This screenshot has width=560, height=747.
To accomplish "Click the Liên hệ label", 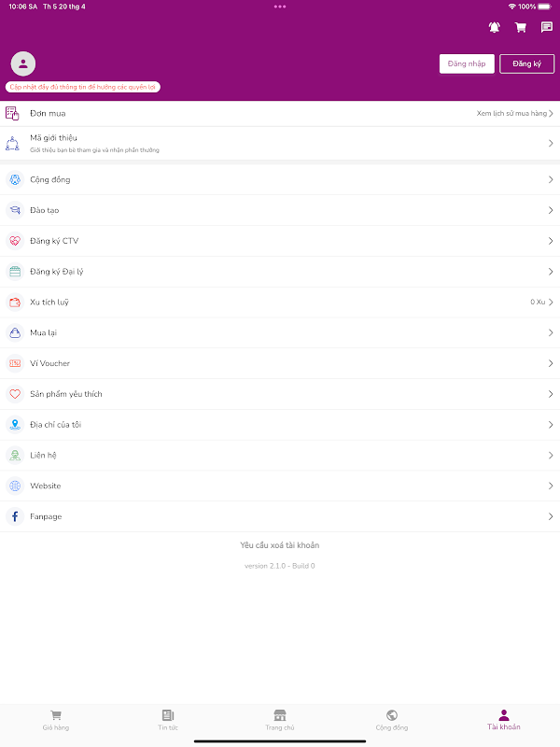I will point(43,456).
